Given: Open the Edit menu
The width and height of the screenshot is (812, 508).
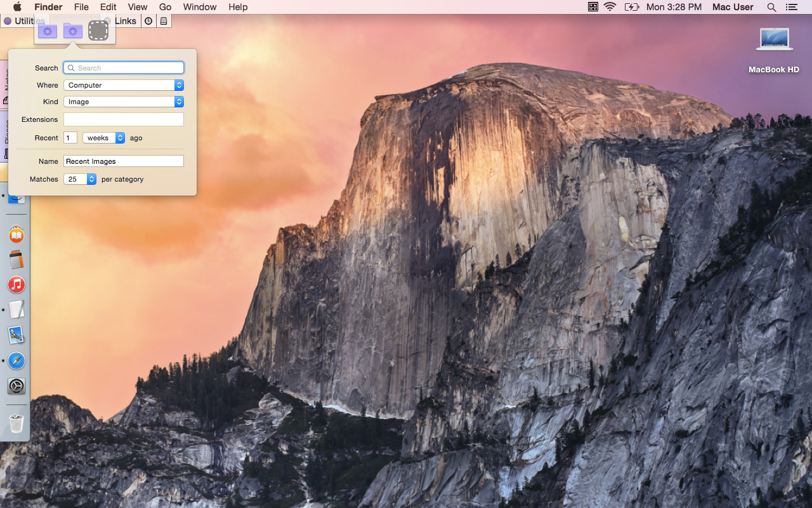Looking at the screenshot, I should pyautogui.click(x=108, y=7).
